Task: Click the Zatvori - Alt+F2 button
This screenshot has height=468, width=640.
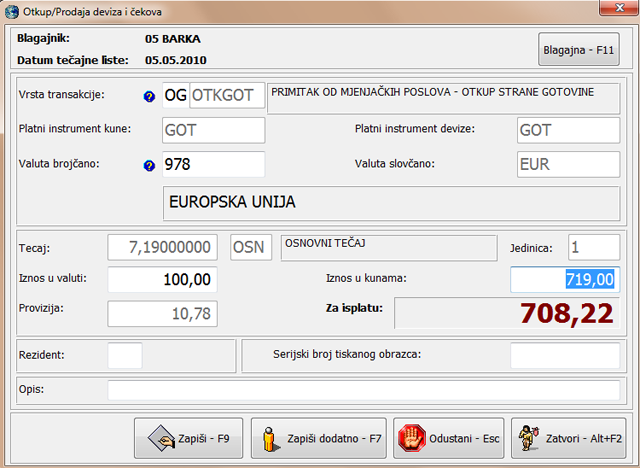Action: click(x=567, y=438)
